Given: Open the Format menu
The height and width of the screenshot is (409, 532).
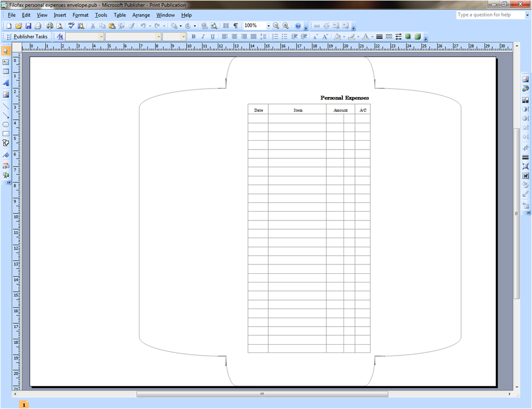Looking at the screenshot, I should coord(80,15).
